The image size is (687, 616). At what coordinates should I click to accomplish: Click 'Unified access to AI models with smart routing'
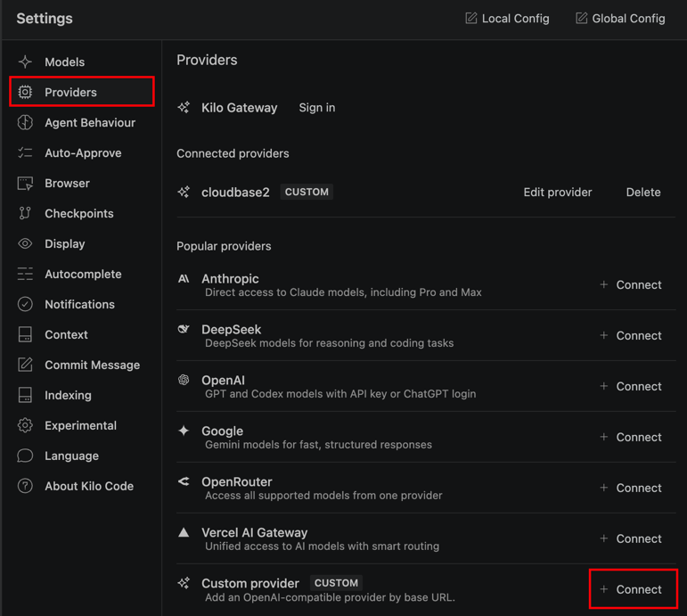(x=322, y=546)
